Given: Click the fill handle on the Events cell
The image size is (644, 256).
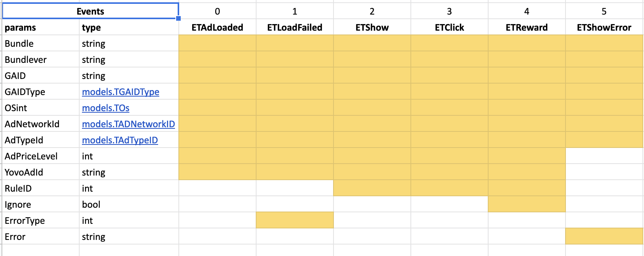Looking at the screenshot, I should [x=178, y=18].
